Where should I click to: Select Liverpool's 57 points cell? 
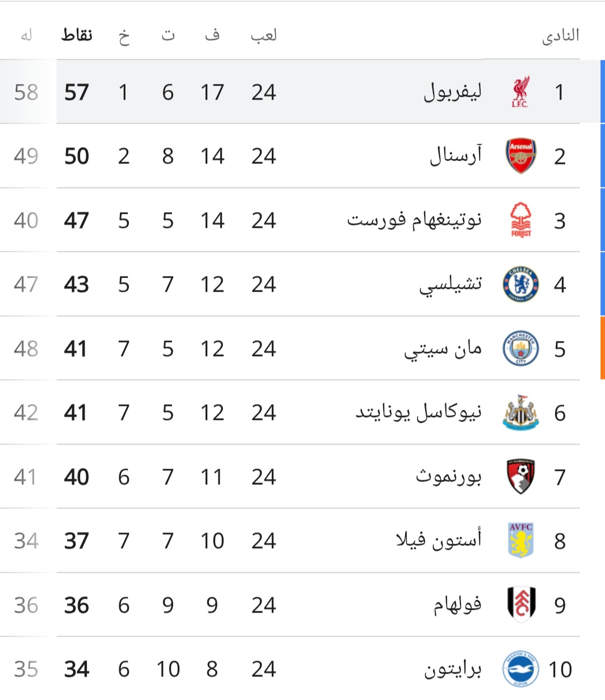(77, 92)
